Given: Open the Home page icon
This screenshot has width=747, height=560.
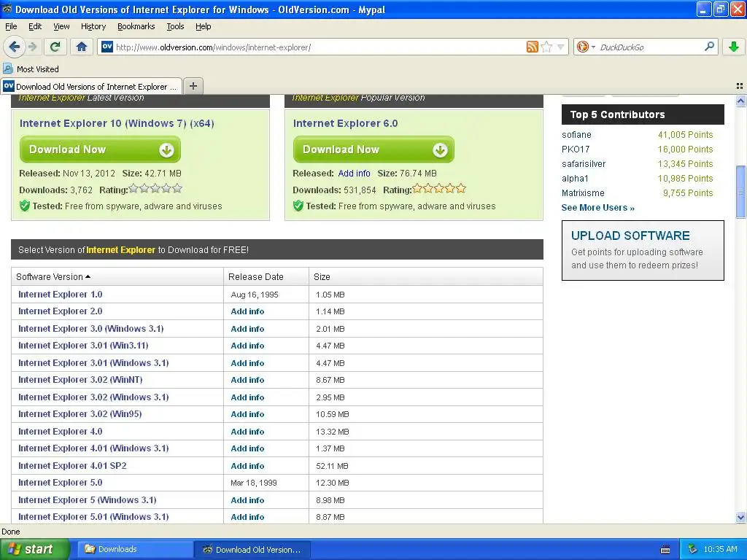Looking at the screenshot, I should pos(82,47).
